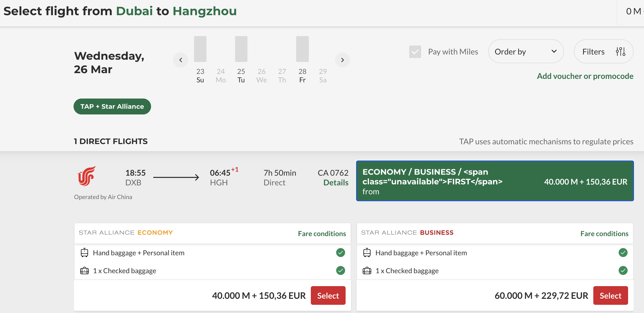This screenshot has height=313, width=644.
Task: Go to next week of dates
Action: point(342,60)
